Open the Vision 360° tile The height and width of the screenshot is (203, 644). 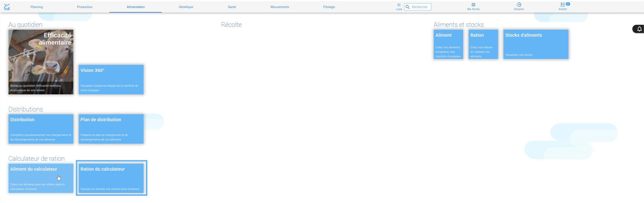[111, 79]
